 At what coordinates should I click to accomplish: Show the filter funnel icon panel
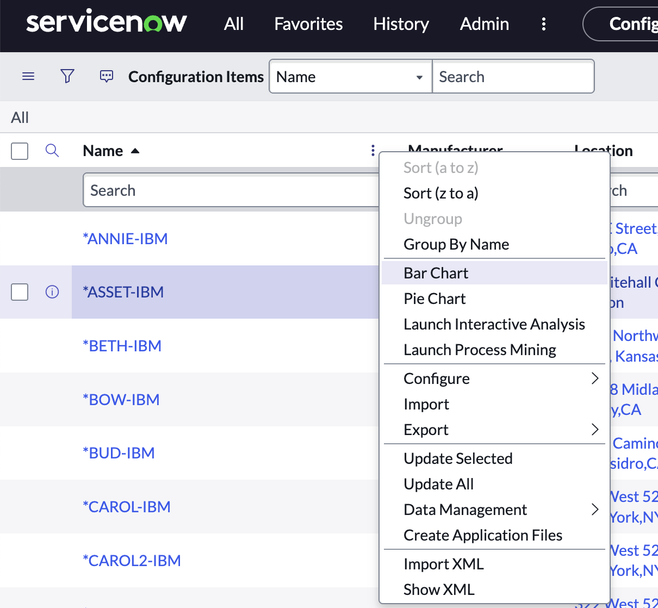[67, 76]
